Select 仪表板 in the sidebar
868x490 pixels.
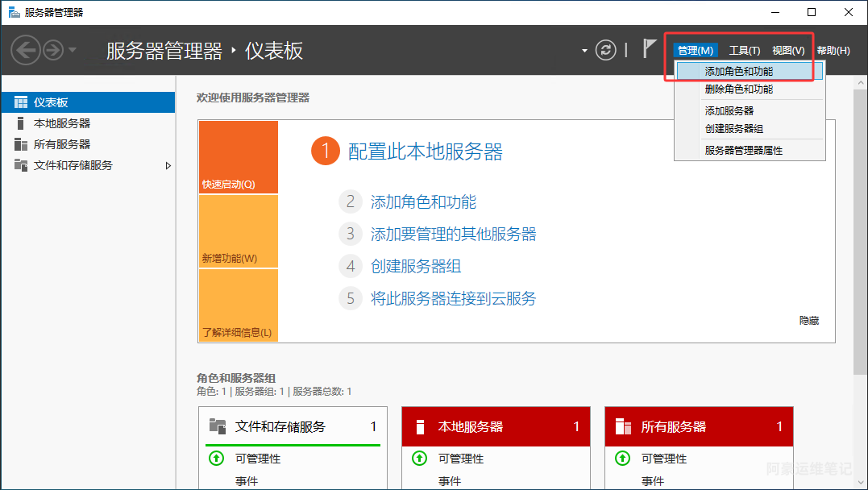point(89,102)
